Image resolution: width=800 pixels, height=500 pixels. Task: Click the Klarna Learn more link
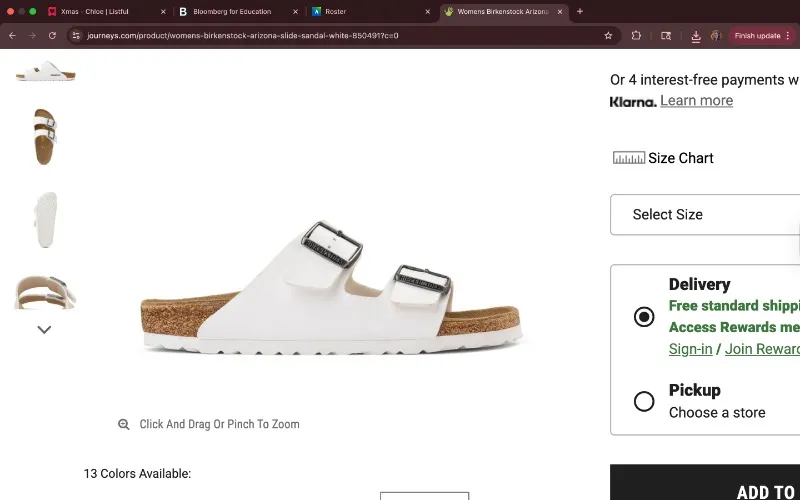(696, 101)
